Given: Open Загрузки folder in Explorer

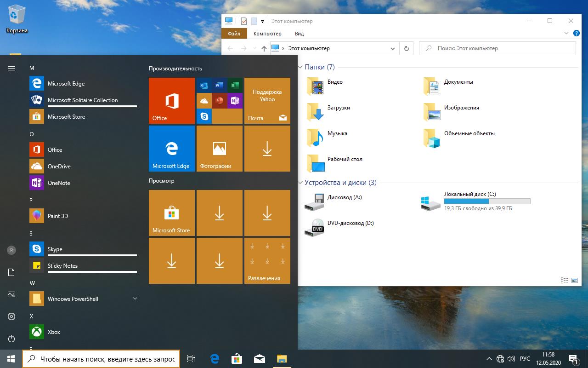Looking at the screenshot, I should coord(329,112).
